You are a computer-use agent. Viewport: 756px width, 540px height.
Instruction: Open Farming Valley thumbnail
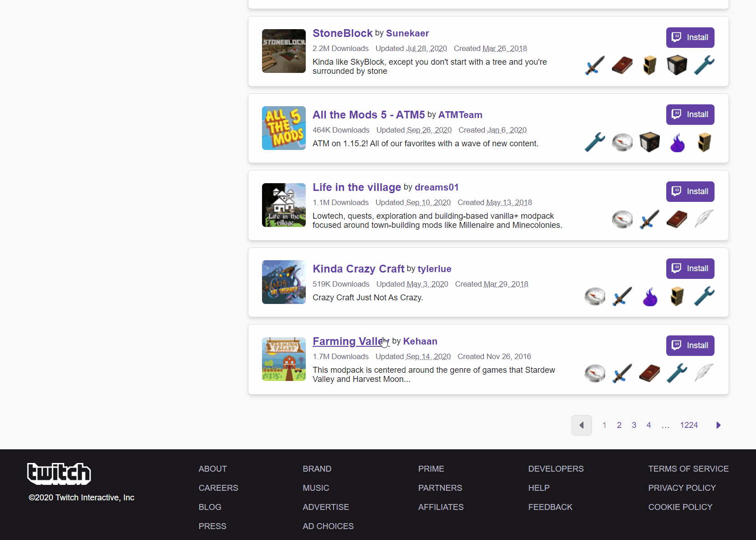click(284, 359)
